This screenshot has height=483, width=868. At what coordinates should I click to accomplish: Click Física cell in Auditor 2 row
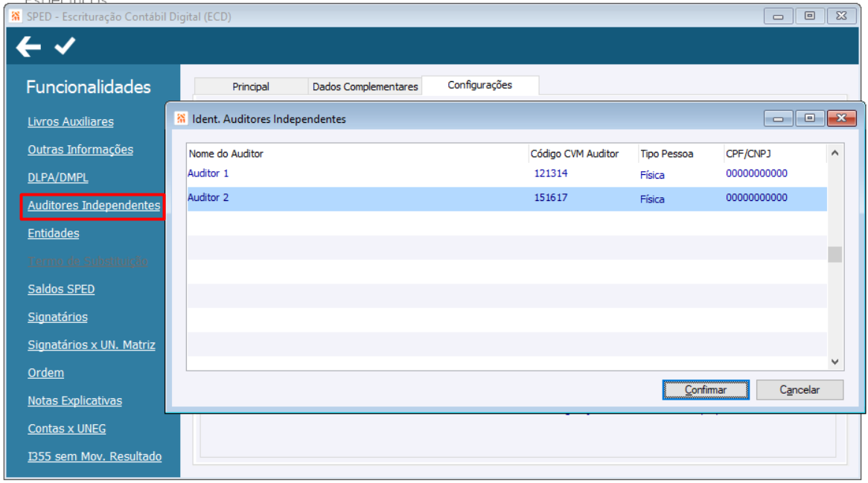pos(652,199)
